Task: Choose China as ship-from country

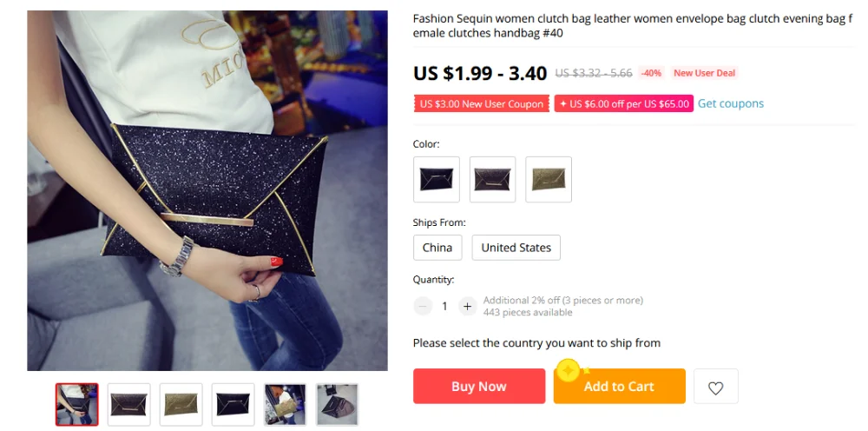Action: click(437, 248)
